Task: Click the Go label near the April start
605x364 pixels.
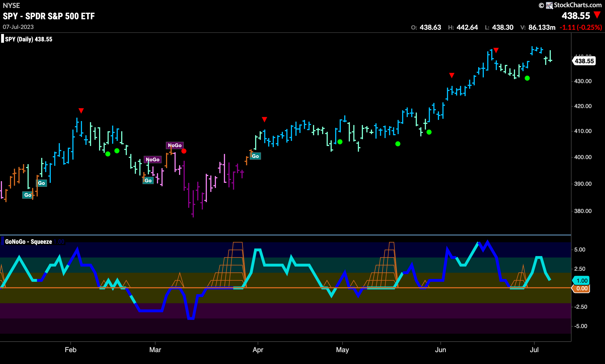Action: 255,156
